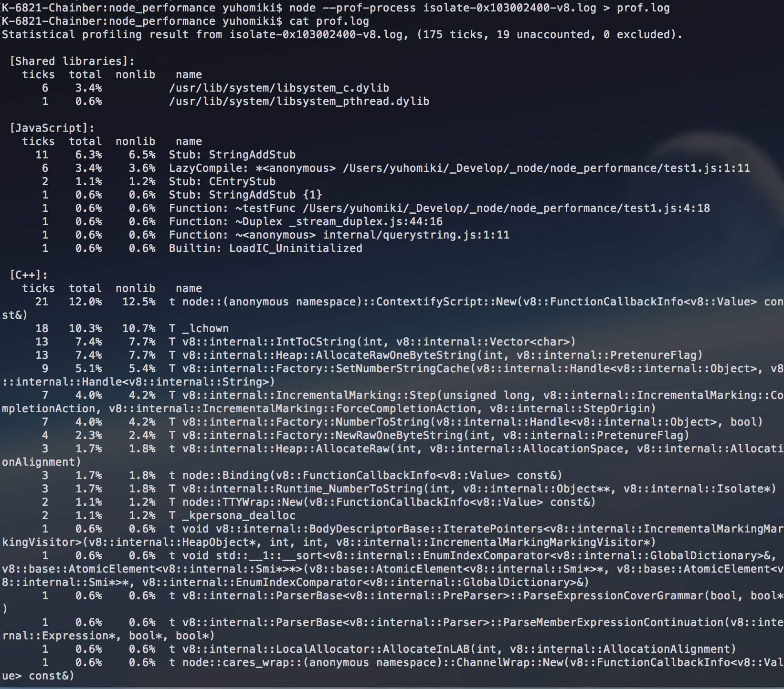Click 'Builtin: LoadIC_Uninitialized' row
This screenshot has width=784, height=689.
coord(202,249)
